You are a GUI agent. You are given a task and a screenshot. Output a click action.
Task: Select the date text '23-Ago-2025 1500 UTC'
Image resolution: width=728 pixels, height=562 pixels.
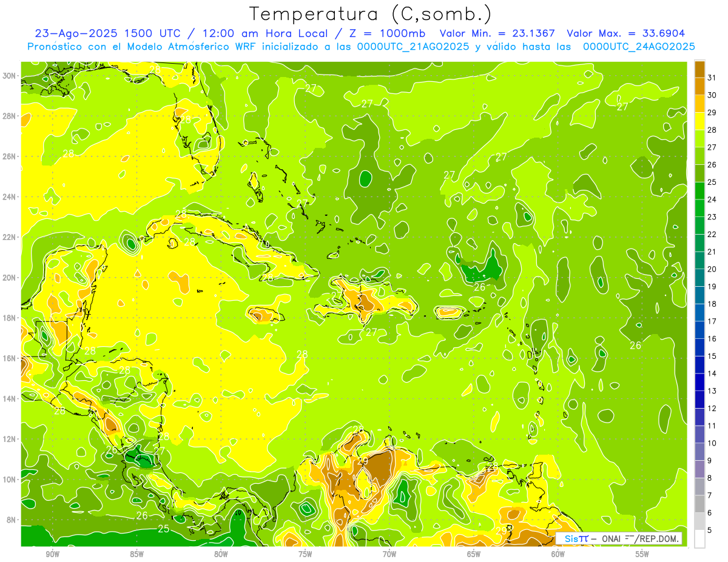pyautogui.click(x=106, y=33)
